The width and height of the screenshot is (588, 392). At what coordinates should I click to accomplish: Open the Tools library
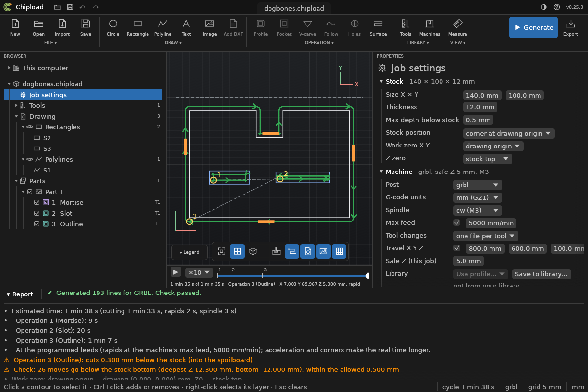pos(406,27)
